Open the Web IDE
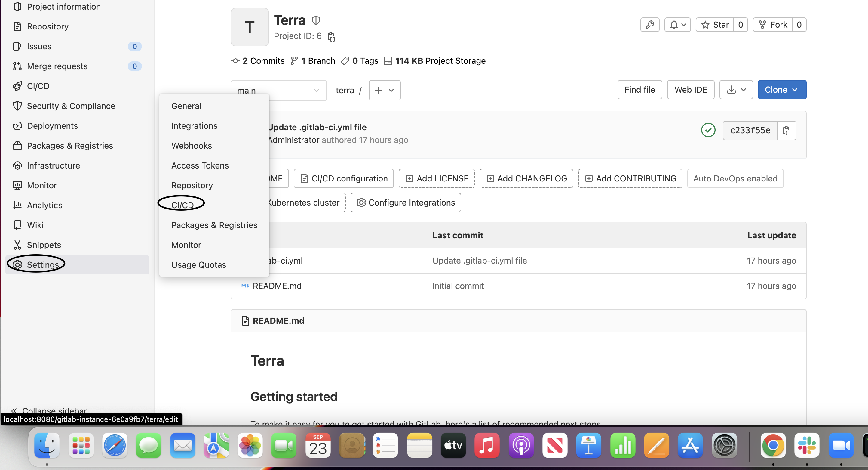The height and width of the screenshot is (470, 868). coord(690,89)
